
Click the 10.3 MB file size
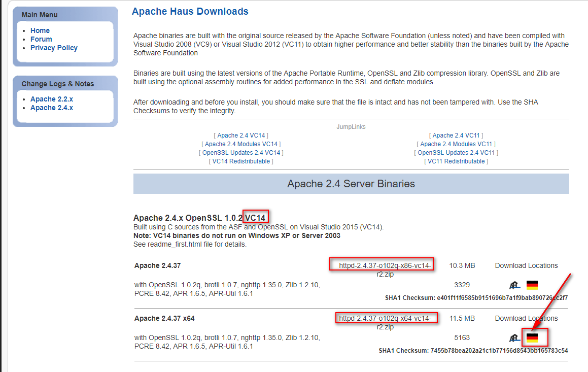[462, 265]
